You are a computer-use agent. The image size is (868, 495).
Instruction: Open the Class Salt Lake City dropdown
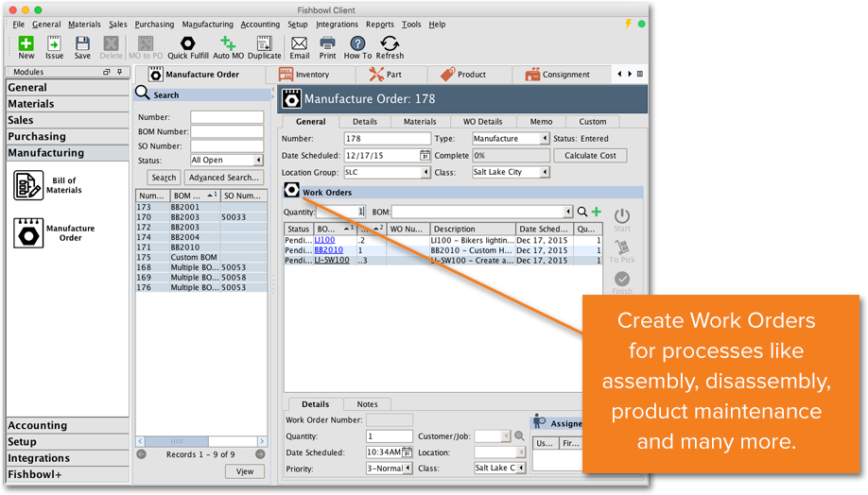[x=545, y=172]
